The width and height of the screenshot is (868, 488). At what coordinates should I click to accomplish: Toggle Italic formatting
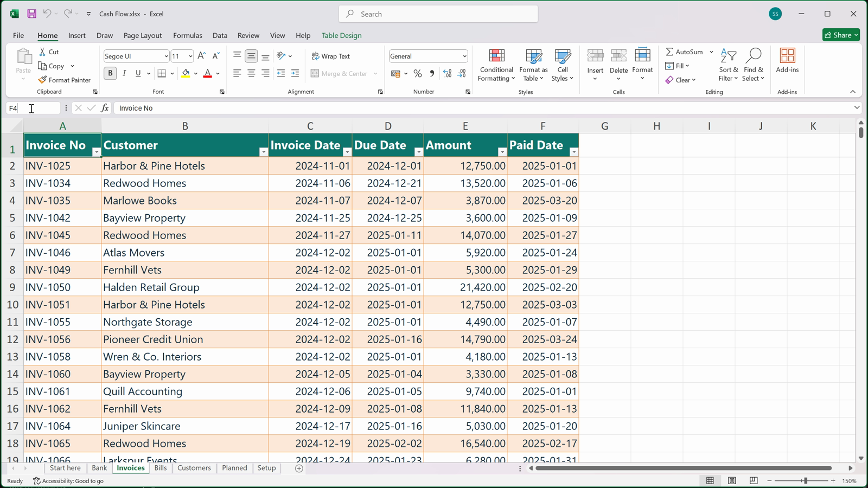click(x=124, y=73)
